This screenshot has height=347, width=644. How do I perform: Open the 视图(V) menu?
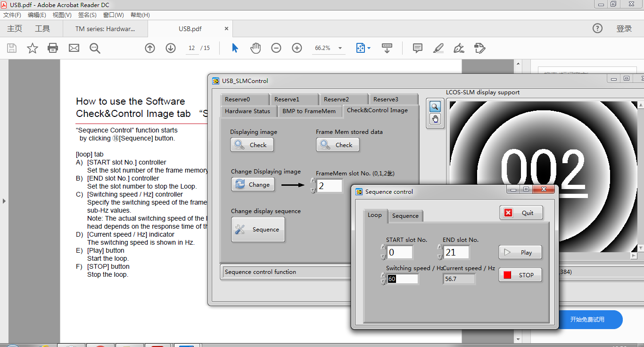pyautogui.click(x=62, y=15)
